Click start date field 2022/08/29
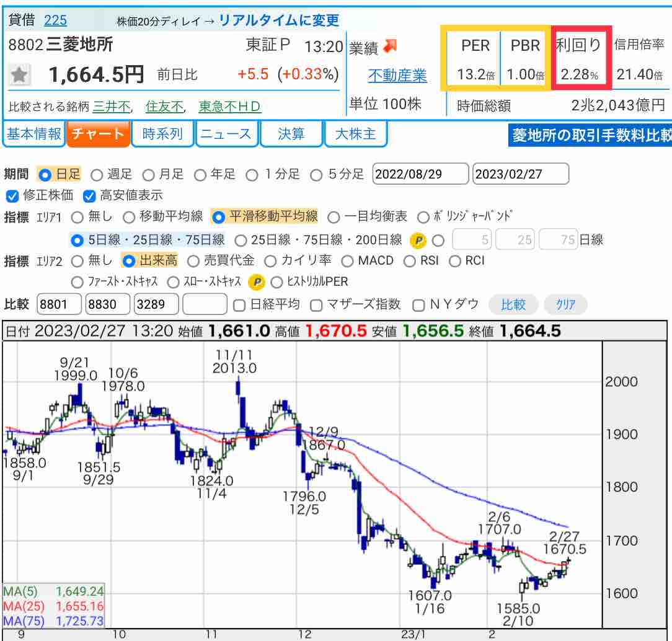672x641 pixels. click(420, 174)
